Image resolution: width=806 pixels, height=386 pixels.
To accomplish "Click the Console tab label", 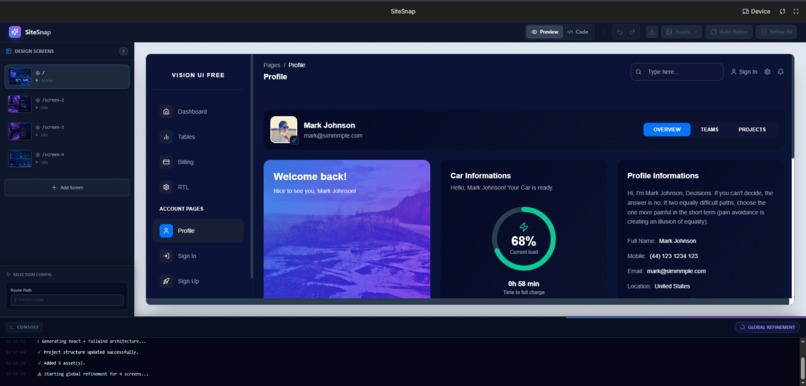I will [x=24, y=327].
